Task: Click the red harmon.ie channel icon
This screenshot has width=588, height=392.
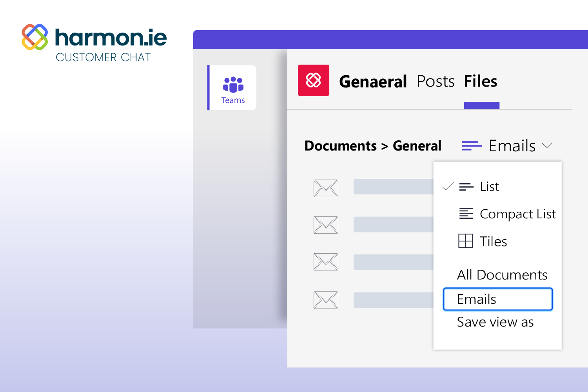Action: 314,80
